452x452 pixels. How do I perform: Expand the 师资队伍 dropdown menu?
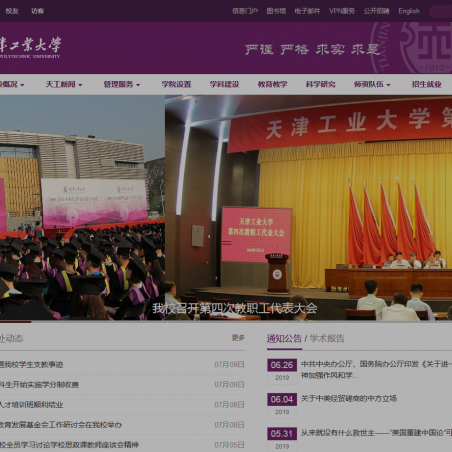pos(372,84)
